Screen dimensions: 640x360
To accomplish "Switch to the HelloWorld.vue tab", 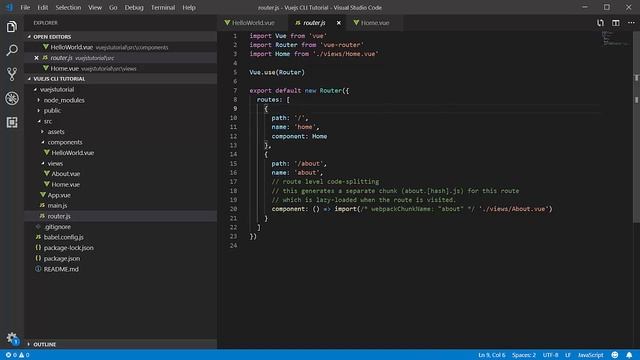I will pyautogui.click(x=253, y=23).
